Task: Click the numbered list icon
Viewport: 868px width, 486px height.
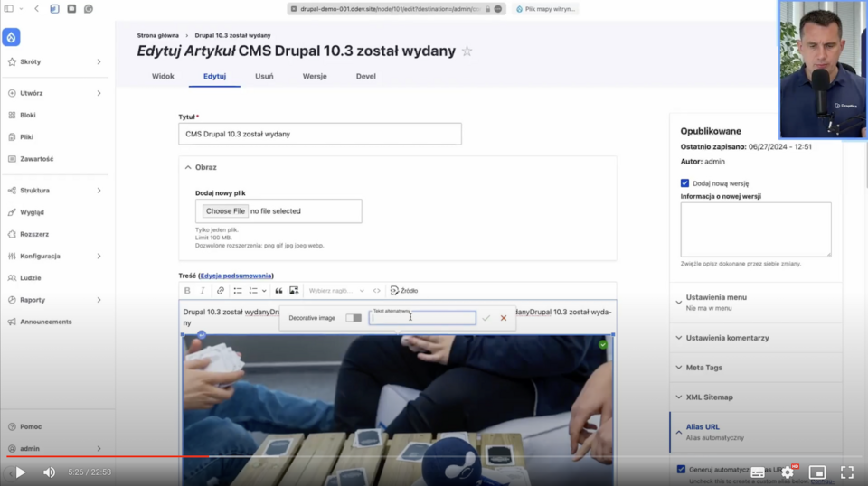Action: click(x=253, y=291)
